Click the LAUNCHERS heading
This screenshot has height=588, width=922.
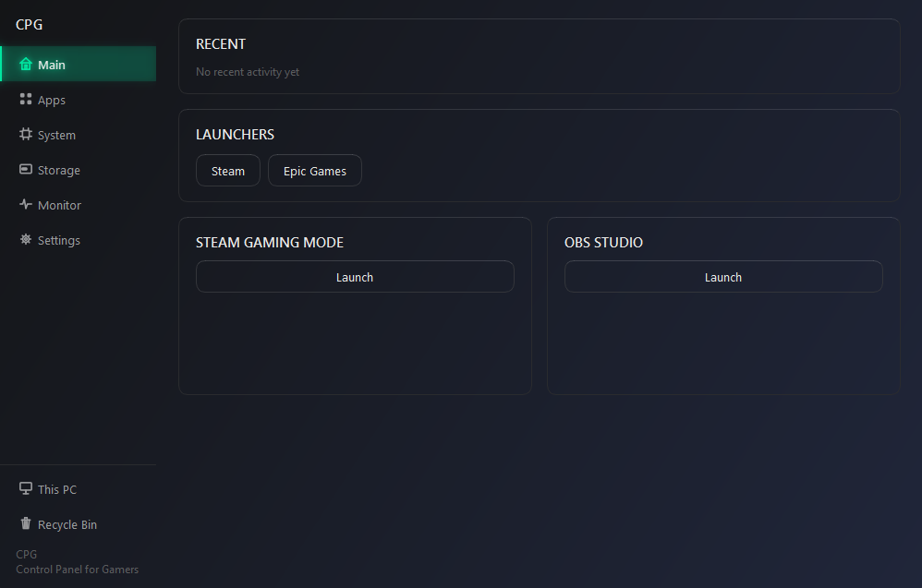click(x=235, y=135)
